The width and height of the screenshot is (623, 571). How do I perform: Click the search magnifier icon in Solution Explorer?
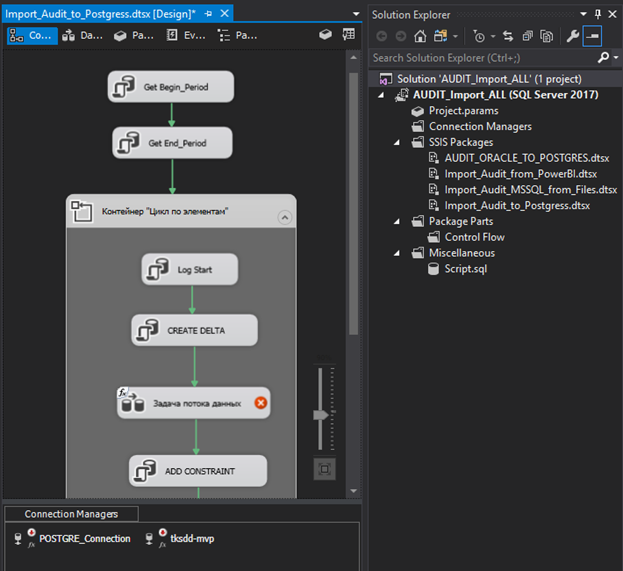[x=604, y=58]
